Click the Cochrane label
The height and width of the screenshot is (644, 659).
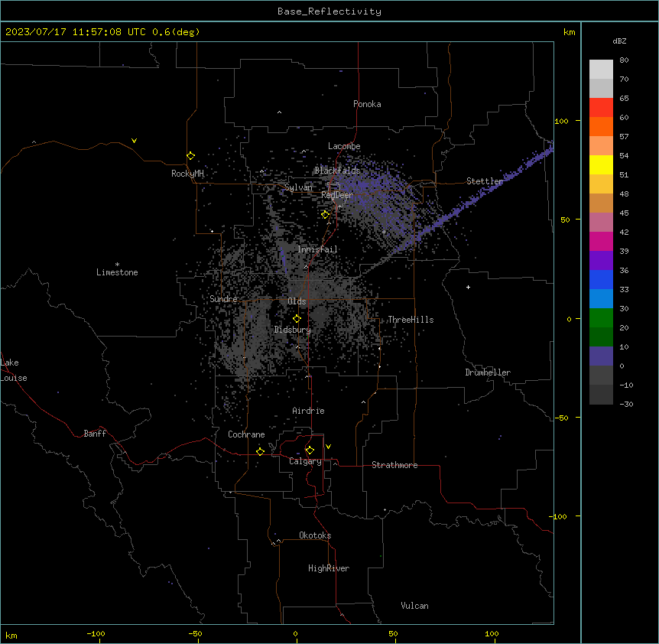point(246,434)
